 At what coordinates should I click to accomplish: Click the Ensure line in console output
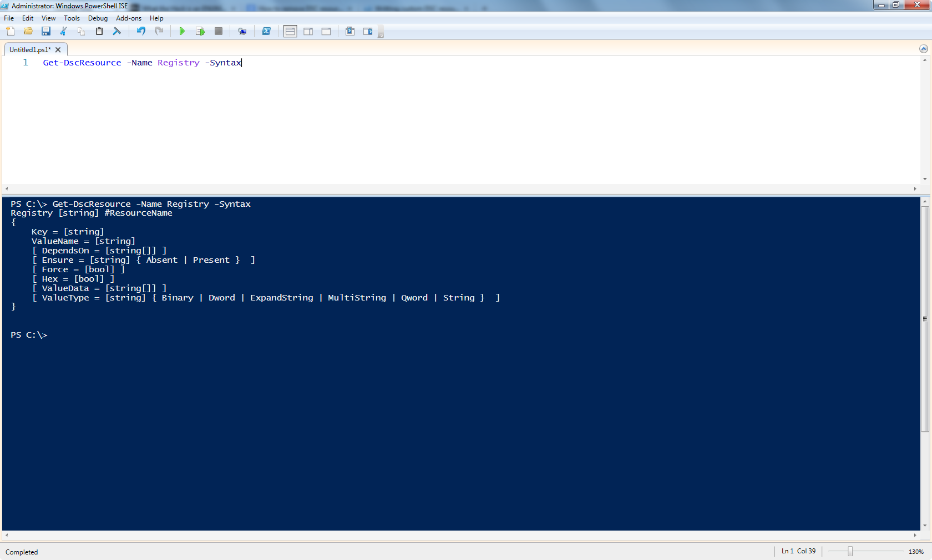point(144,260)
